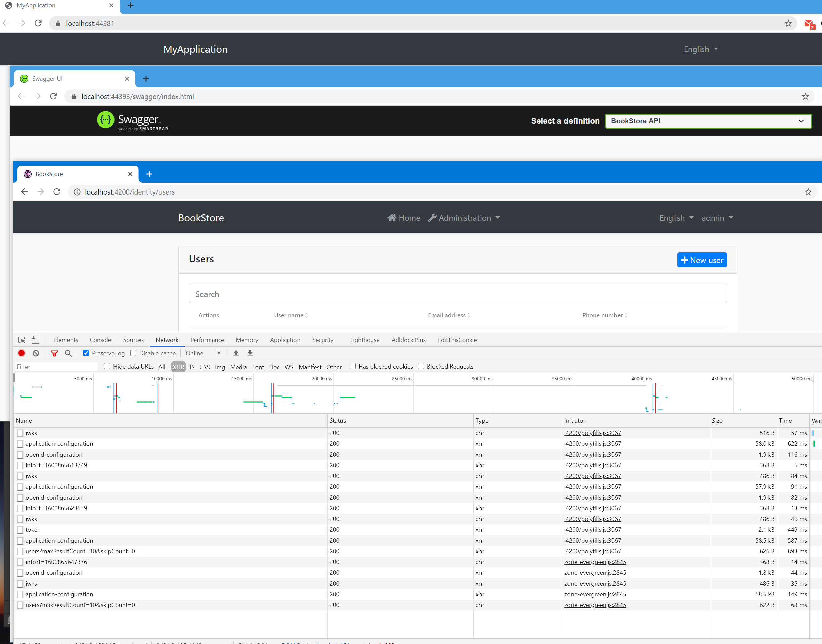The width and height of the screenshot is (822, 644).
Task: Open the network filter funnel
Action: coord(55,353)
